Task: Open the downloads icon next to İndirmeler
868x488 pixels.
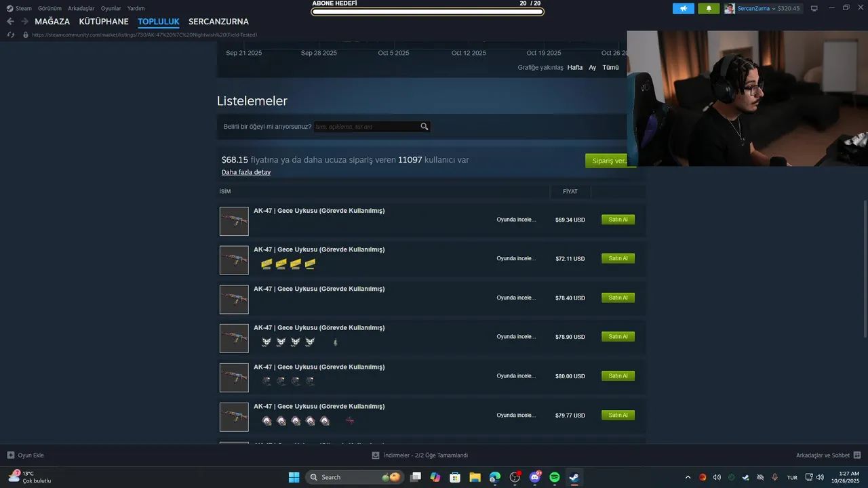Action: point(376,455)
